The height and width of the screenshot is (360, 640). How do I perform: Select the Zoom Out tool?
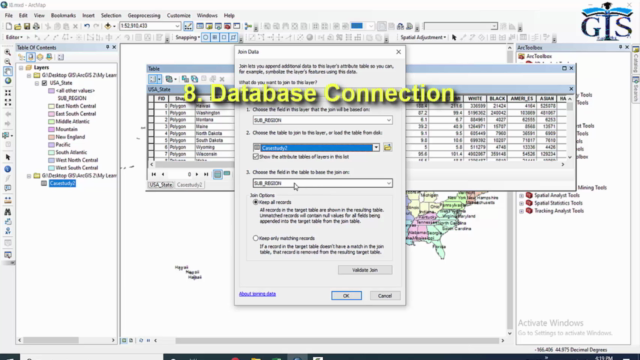(7, 62)
